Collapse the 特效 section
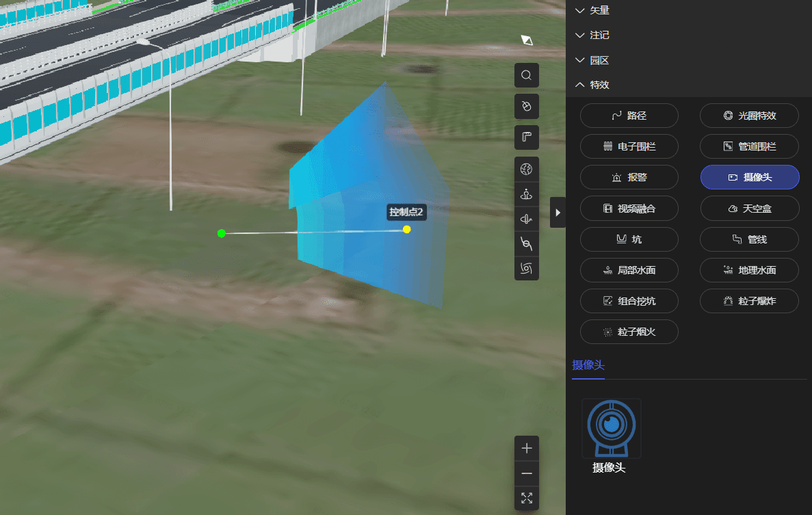 pyautogui.click(x=592, y=85)
